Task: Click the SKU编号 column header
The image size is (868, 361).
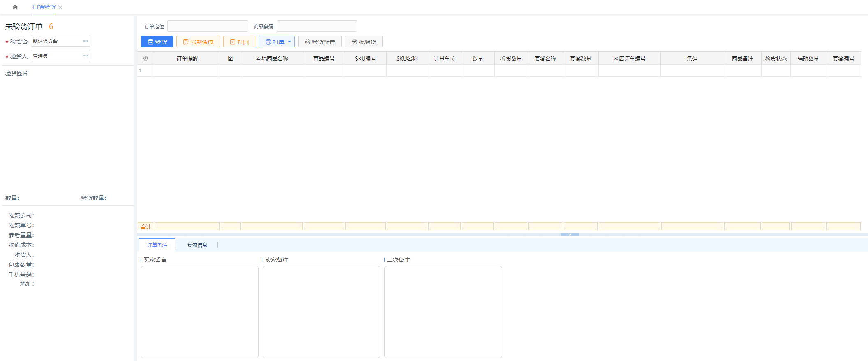Action: [366, 58]
